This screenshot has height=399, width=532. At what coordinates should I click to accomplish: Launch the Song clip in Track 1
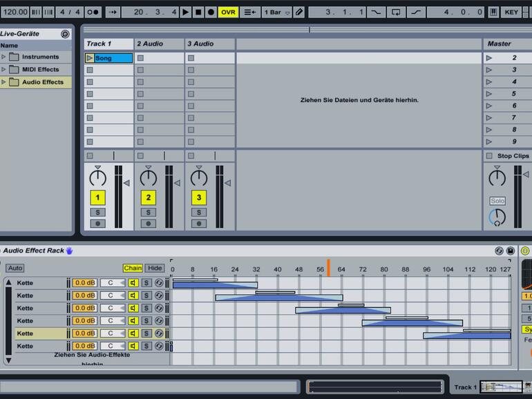tap(90, 58)
